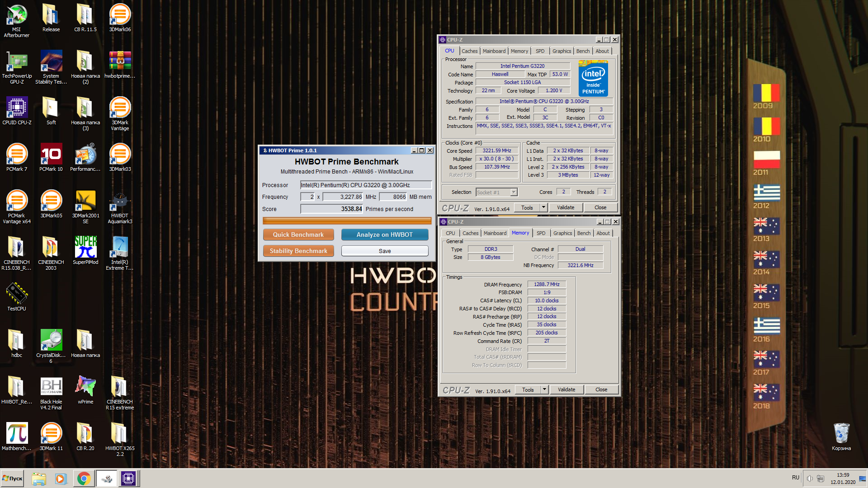The width and height of the screenshot is (868, 488).
Task: Click the Frequency MHz field 3,227.86
Action: [x=343, y=197]
